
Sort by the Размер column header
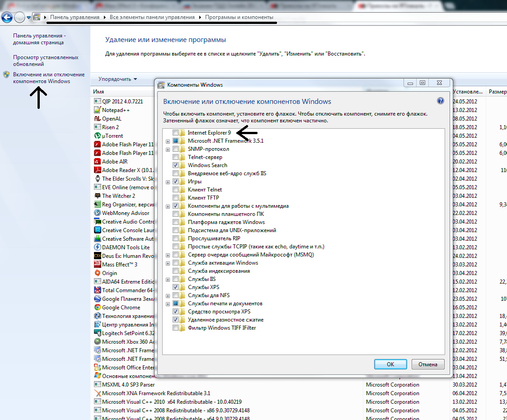click(x=497, y=91)
